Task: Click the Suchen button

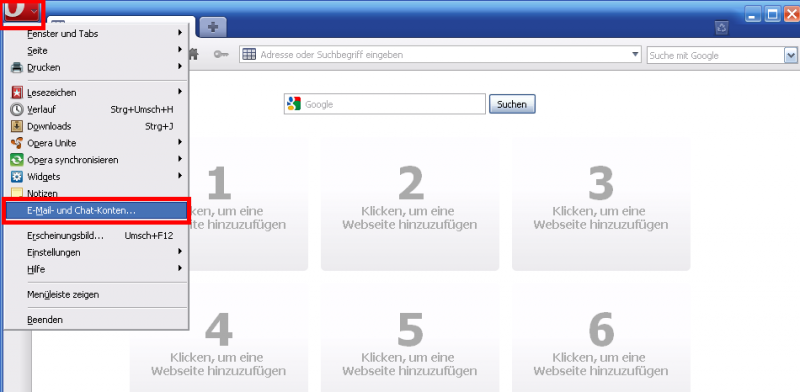Action: [x=512, y=104]
